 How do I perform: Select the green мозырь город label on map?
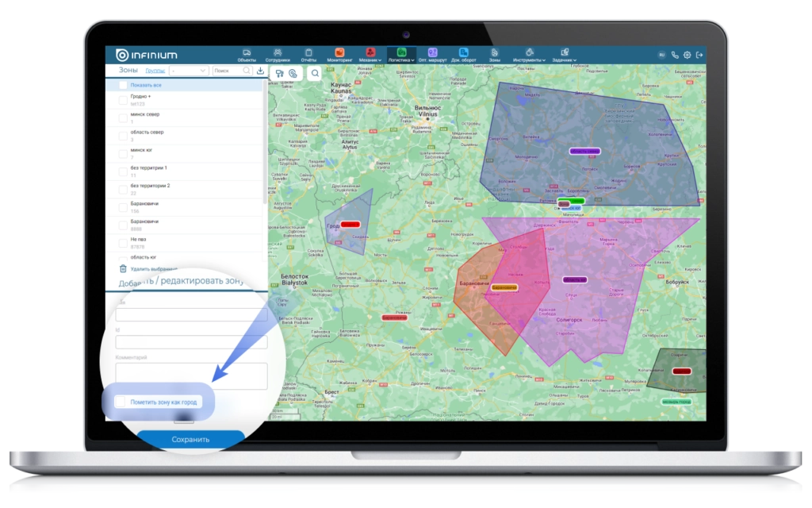tap(676, 402)
